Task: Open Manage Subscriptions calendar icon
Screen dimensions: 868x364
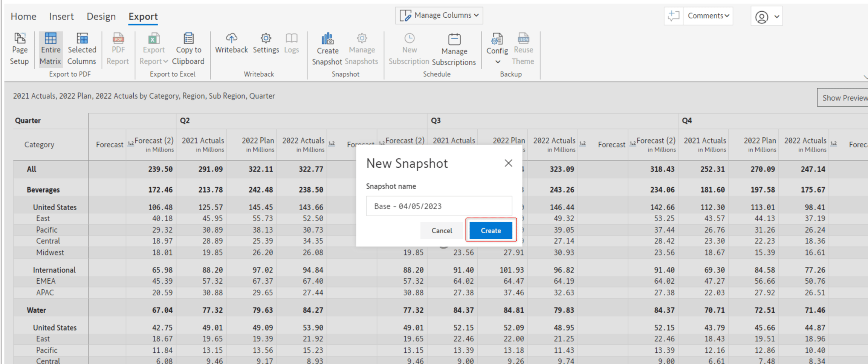Action: coord(454,39)
